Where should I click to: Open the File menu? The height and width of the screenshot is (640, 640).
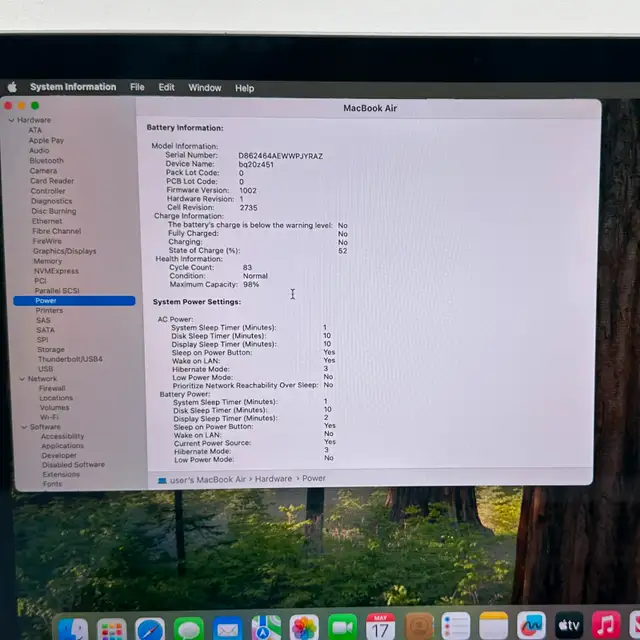pos(137,87)
